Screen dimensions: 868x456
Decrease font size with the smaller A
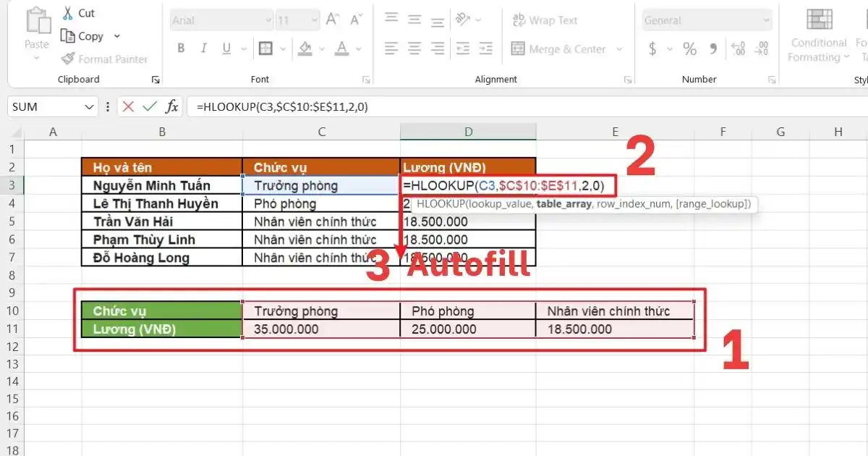coord(355,20)
